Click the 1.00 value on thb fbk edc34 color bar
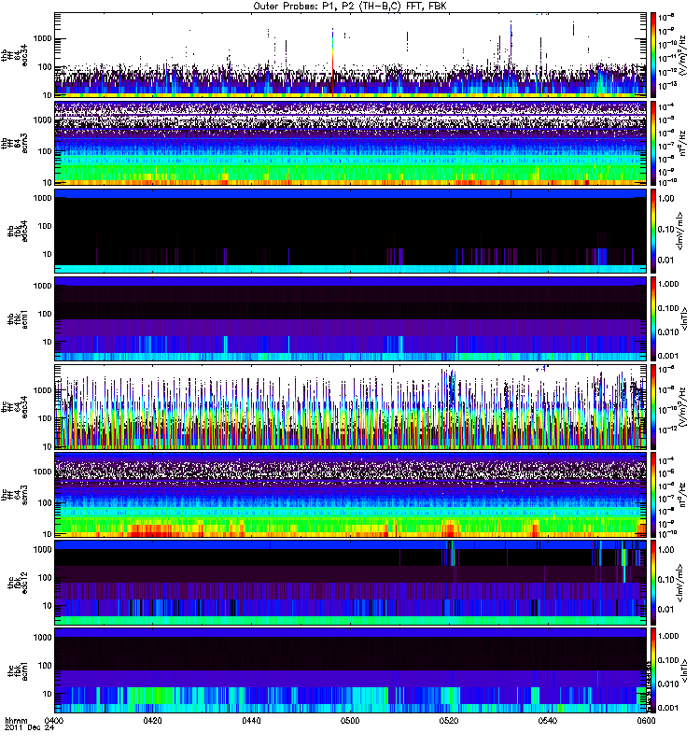The width and height of the screenshot is (700, 747). click(x=665, y=198)
